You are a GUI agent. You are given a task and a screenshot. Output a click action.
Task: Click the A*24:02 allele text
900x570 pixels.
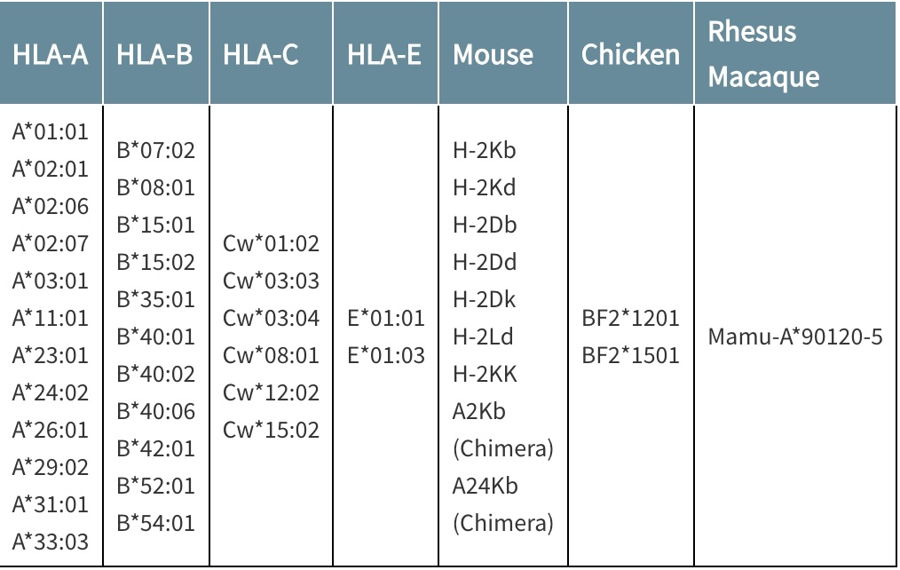click(51, 393)
